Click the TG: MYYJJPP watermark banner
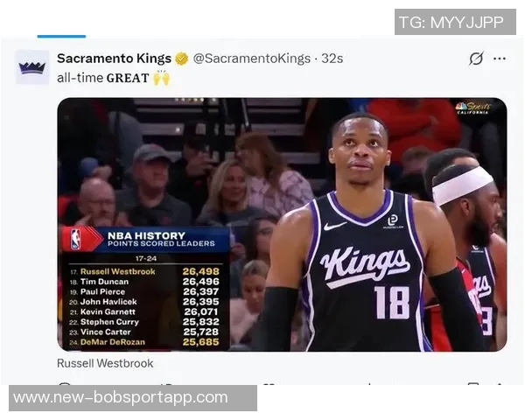This screenshot has width=525, height=420. pyautogui.click(x=455, y=22)
